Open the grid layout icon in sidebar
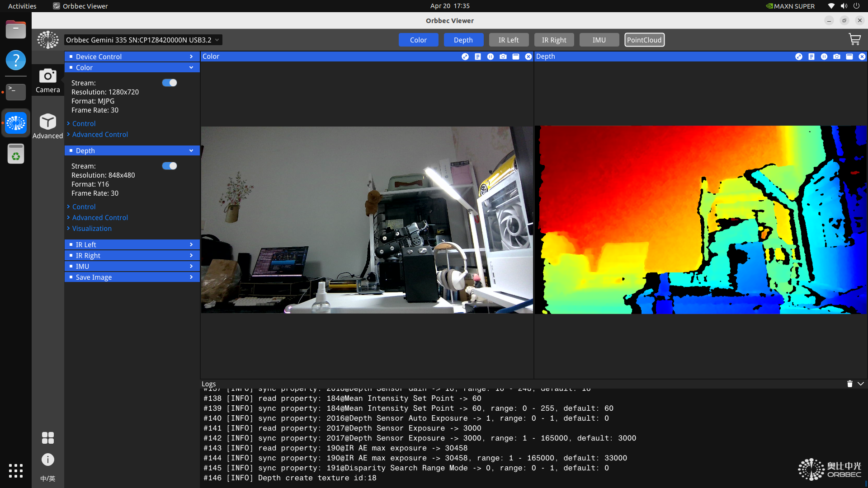This screenshot has height=488, width=868. [48, 438]
